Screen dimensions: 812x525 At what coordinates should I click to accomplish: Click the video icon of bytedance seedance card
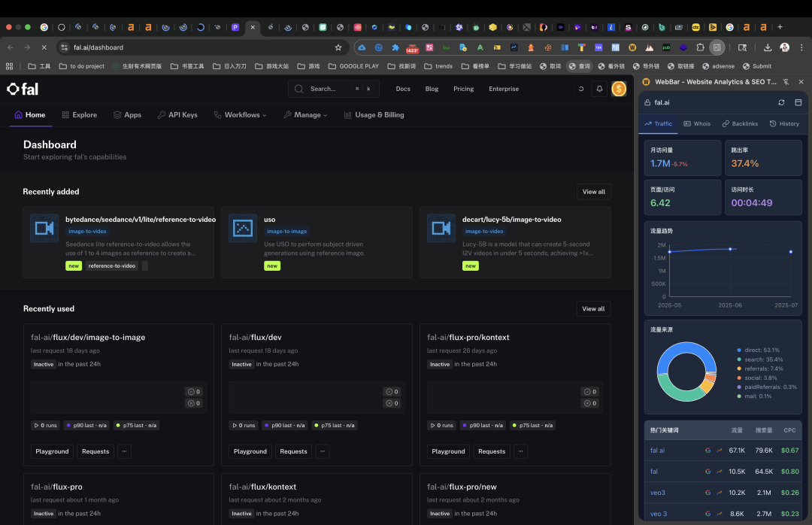coord(44,228)
